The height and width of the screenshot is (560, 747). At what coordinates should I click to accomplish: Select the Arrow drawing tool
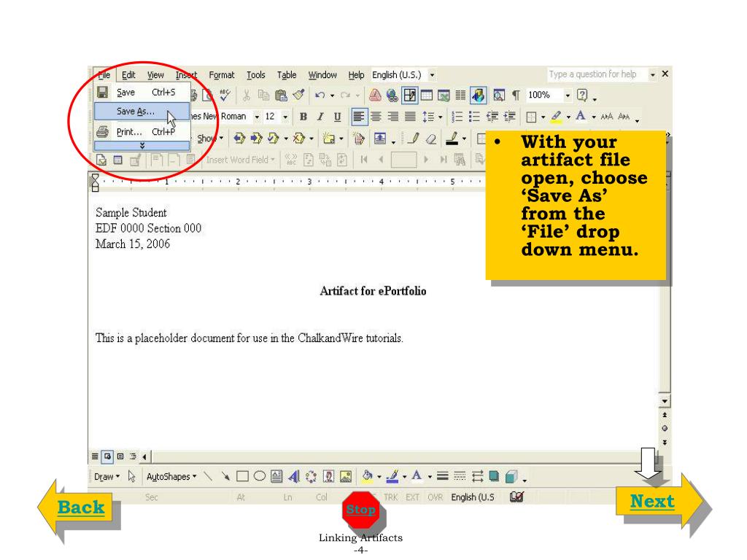225,476
